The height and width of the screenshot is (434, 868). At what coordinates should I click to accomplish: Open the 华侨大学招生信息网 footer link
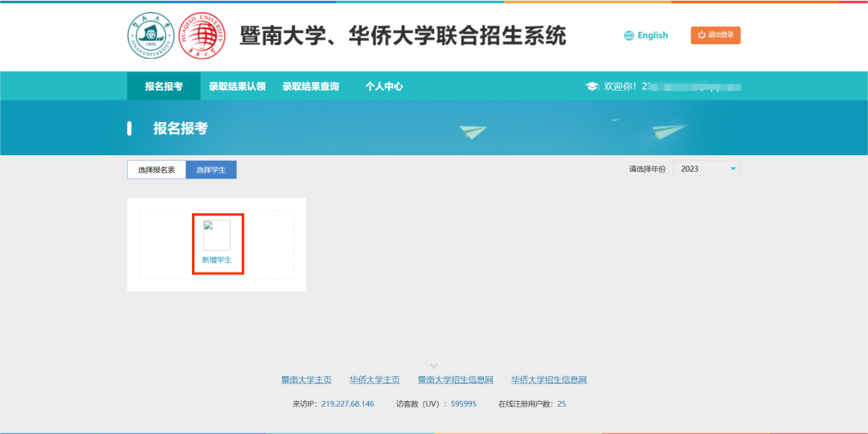coord(549,379)
